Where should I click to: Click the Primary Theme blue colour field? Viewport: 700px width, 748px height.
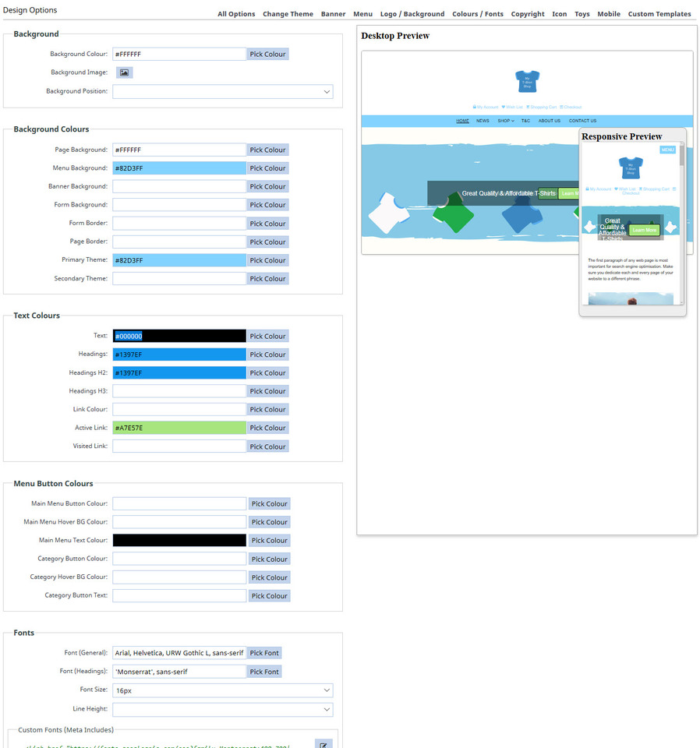pyautogui.click(x=179, y=260)
